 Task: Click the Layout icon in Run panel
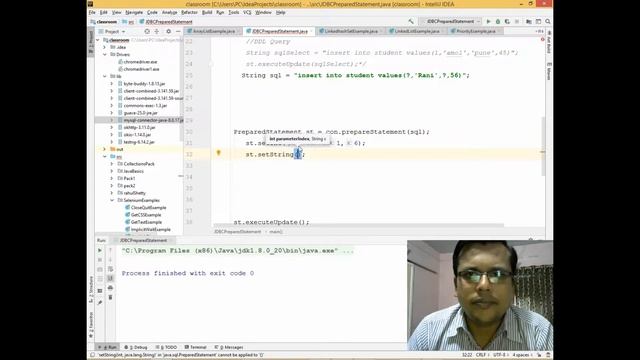point(100,291)
